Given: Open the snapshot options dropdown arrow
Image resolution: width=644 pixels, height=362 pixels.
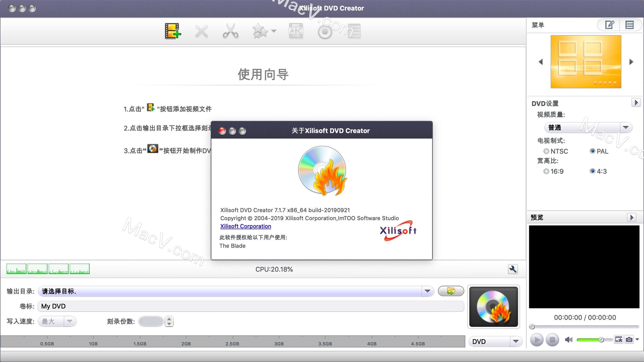Looking at the screenshot, I should [637, 340].
